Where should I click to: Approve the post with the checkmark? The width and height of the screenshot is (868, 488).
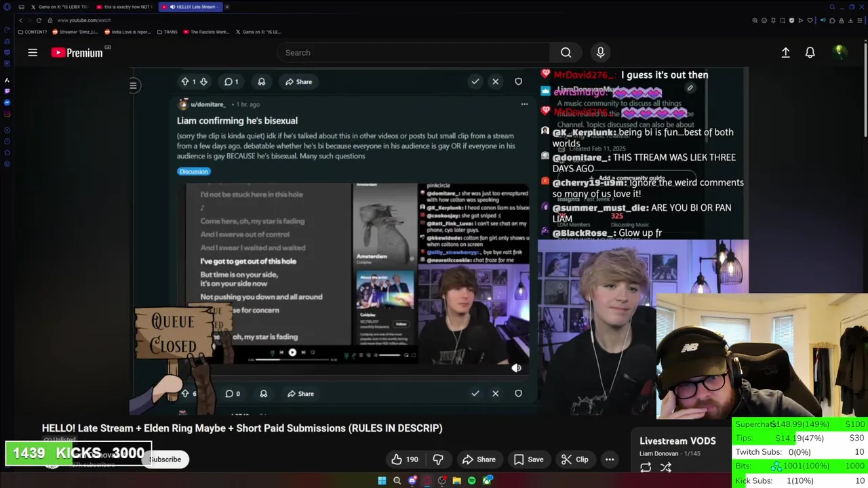[475, 81]
